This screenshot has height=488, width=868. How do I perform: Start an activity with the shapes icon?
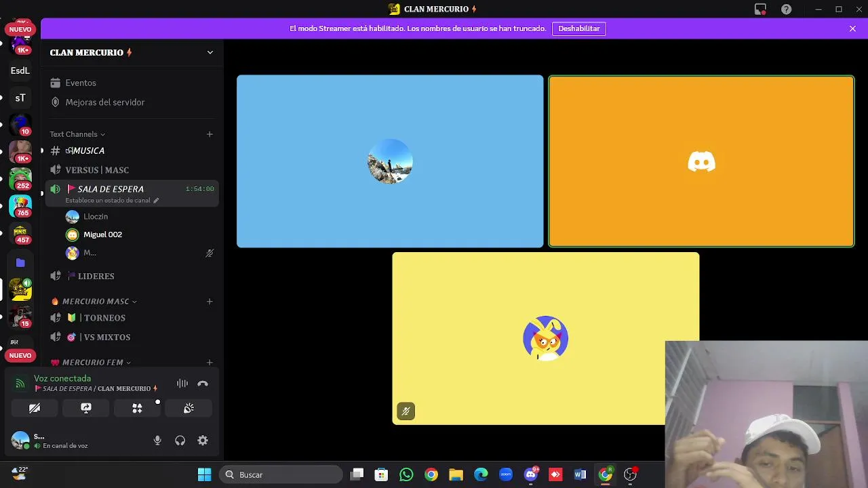pos(137,408)
